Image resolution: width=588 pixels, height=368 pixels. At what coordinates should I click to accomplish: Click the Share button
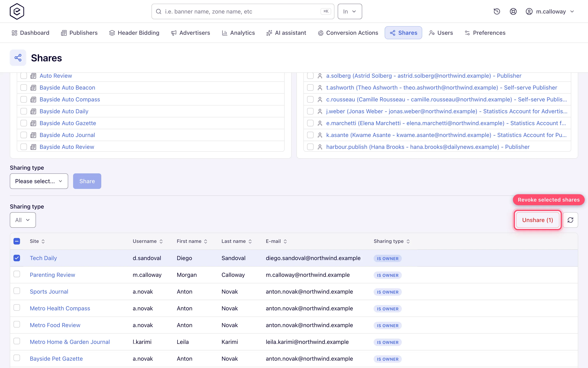click(x=87, y=181)
